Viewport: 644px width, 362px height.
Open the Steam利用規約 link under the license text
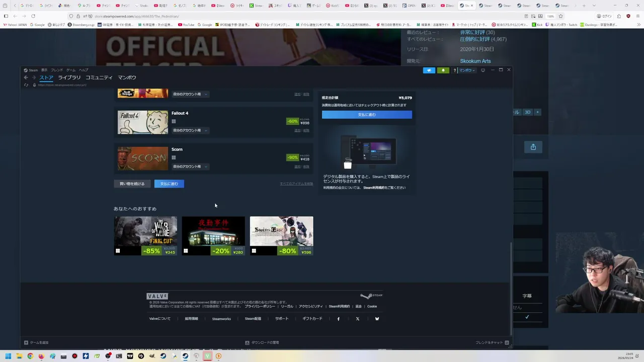[373, 188]
